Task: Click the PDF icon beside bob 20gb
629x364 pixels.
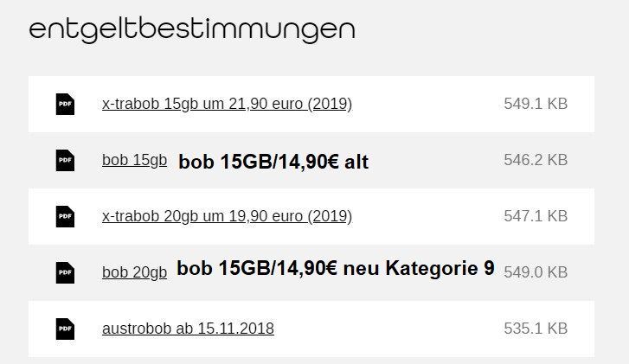Action: [x=65, y=272]
